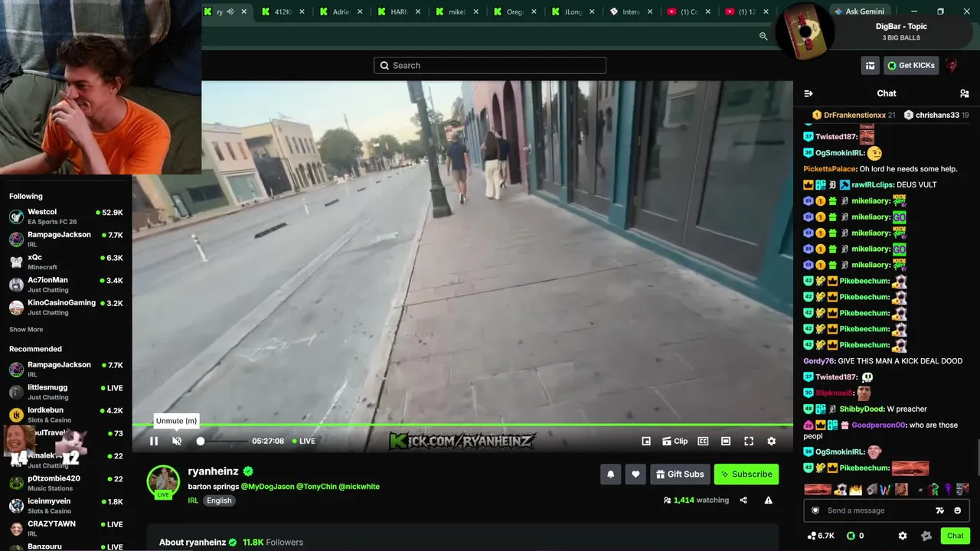980x551 pixels.
Task: Switch to the HARM browser tab
Action: coord(400,11)
